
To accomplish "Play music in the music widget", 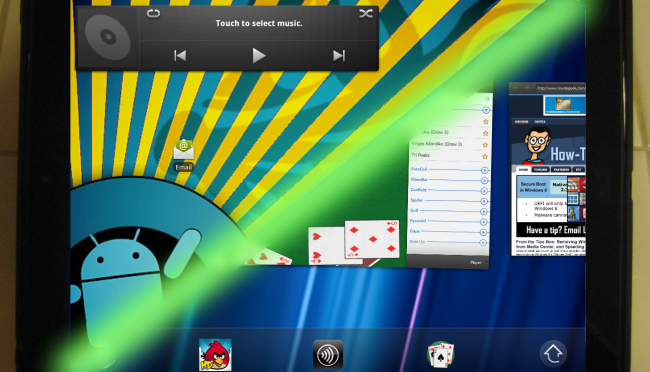I will tap(259, 55).
